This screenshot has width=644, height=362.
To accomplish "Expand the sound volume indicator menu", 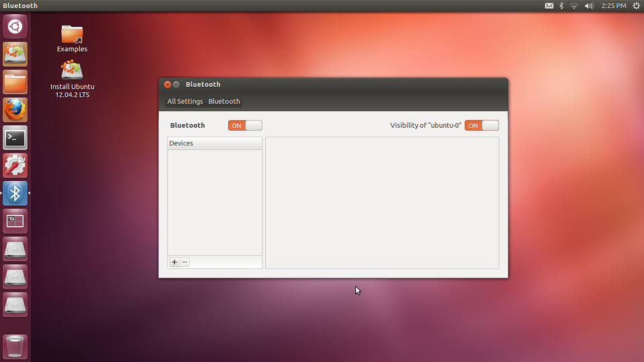I will pyautogui.click(x=589, y=6).
